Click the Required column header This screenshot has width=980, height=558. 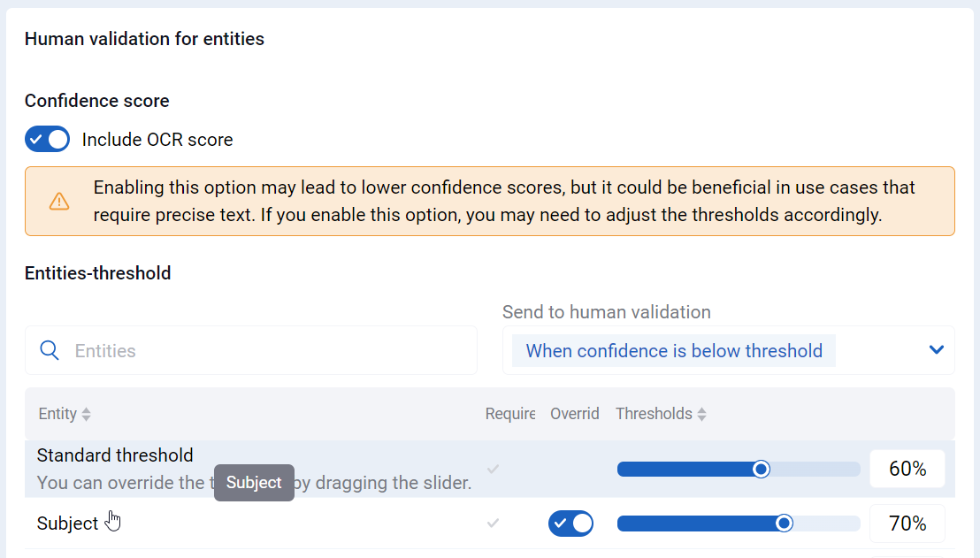(510, 414)
